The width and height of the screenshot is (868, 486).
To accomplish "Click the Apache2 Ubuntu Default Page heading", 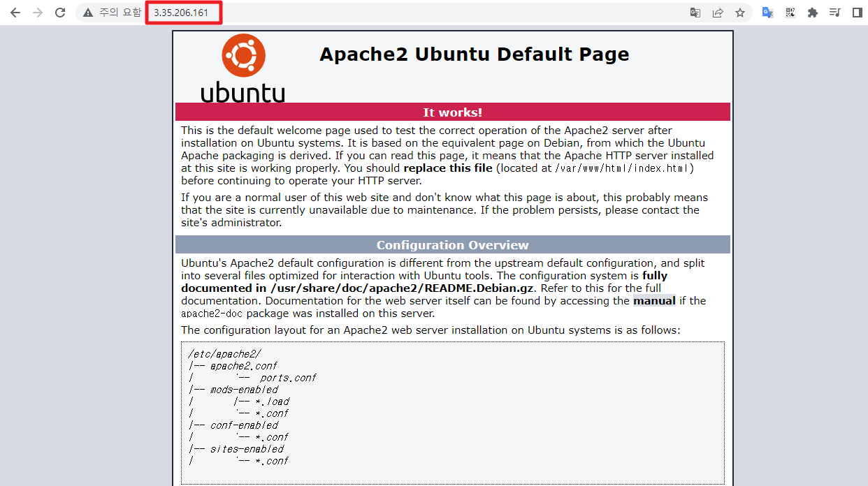I will pos(474,54).
